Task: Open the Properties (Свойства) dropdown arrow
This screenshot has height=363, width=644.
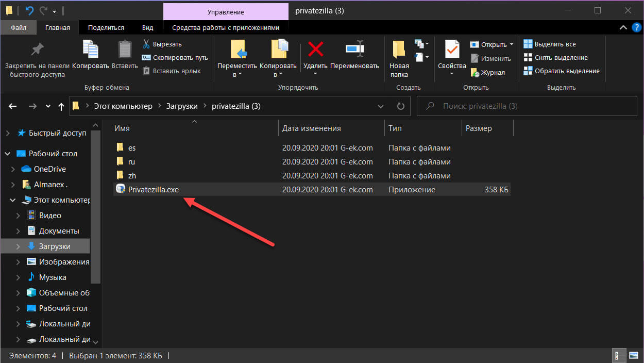Action: point(452,75)
